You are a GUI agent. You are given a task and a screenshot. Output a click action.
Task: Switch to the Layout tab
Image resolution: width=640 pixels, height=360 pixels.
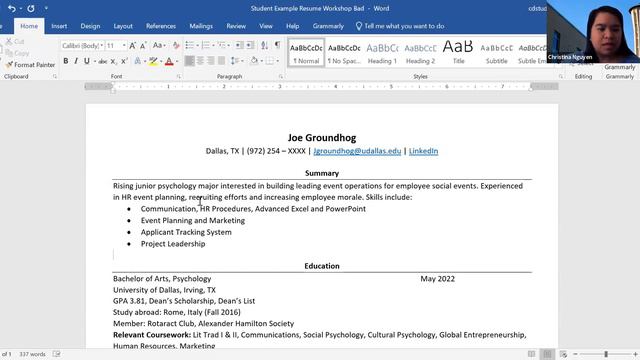click(123, 26)
